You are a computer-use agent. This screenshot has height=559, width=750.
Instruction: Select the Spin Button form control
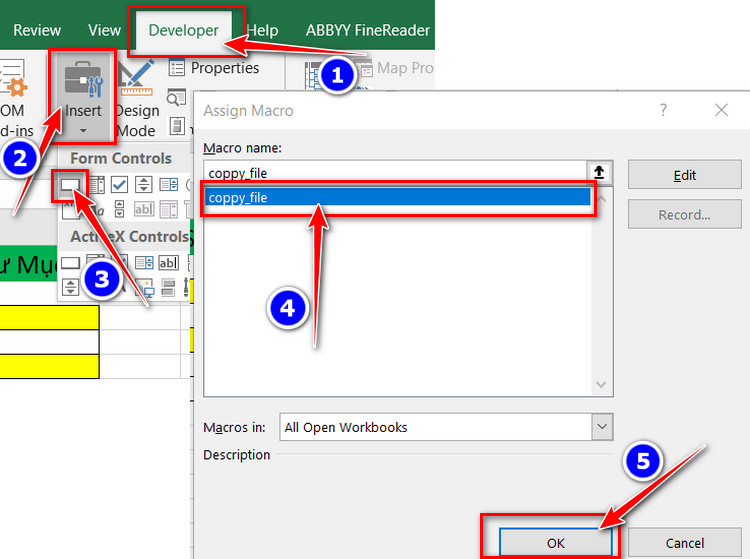[144, 184]
